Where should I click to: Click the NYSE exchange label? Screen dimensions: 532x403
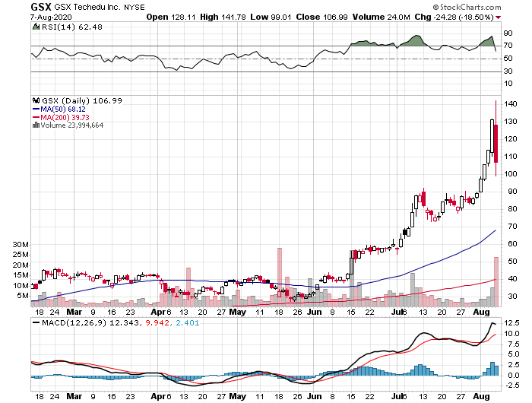click(134, 7)
